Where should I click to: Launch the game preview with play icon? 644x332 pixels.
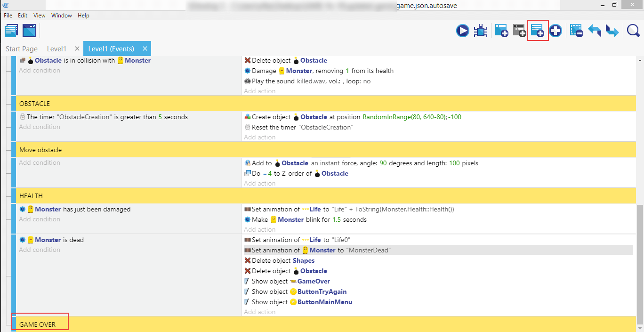462,31
